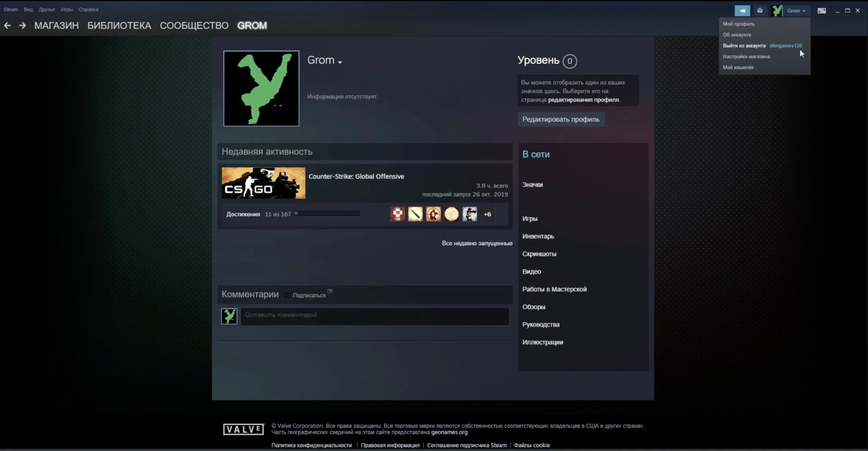Open the Справка menu
Viewport: 868px width, 451px height.
(89, 9)
